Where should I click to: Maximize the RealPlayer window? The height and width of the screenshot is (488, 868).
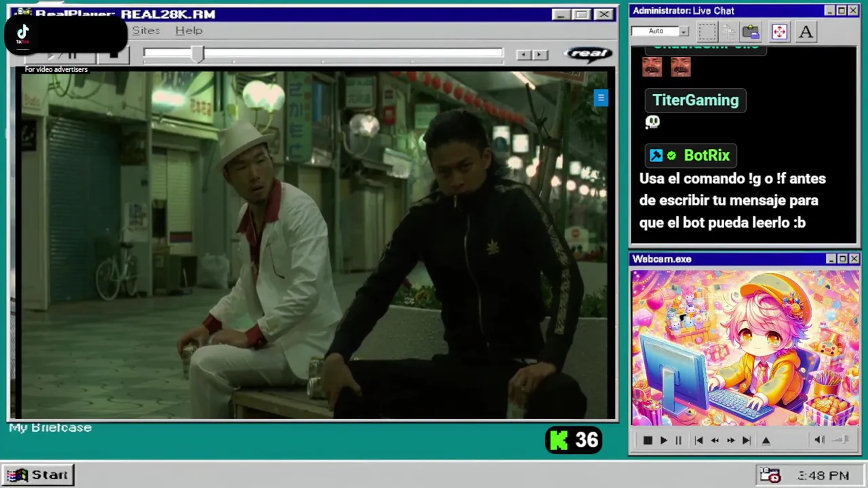point(581,14)
